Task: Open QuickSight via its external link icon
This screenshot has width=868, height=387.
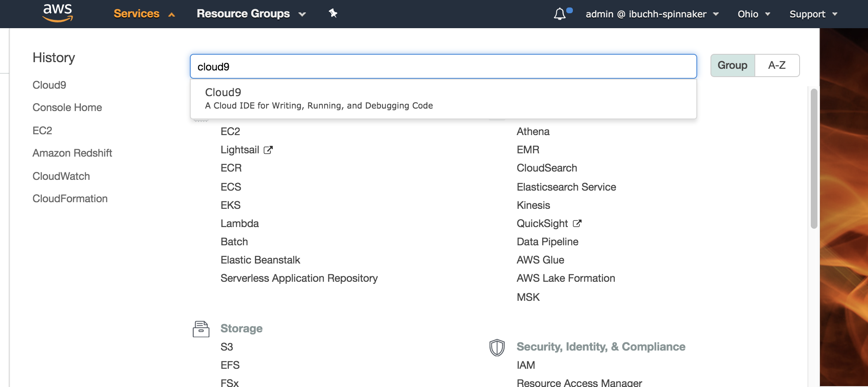Action: pos(577,223)
